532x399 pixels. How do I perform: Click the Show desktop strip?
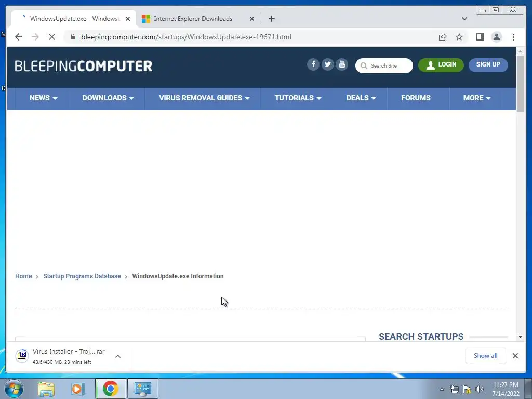(528, 389)
